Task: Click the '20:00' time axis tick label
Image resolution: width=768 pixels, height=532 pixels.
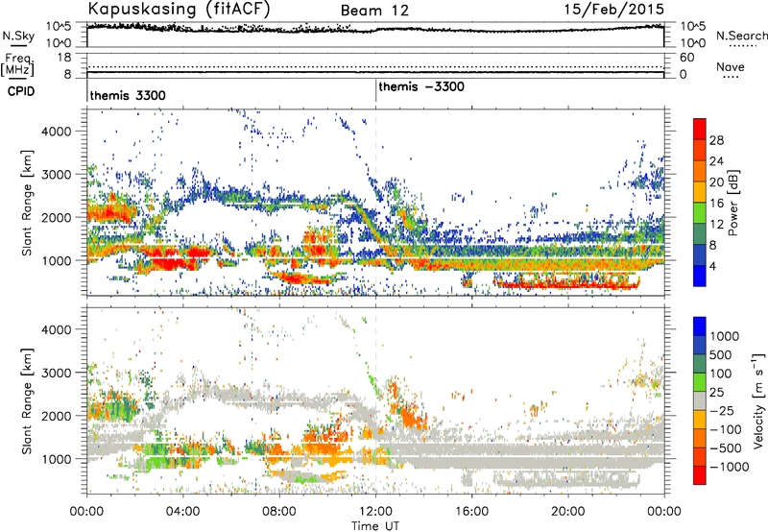Action: [568, 512]
